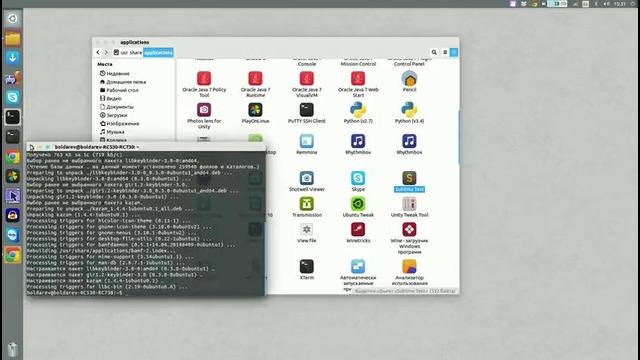Open search in the file manager

434,52
